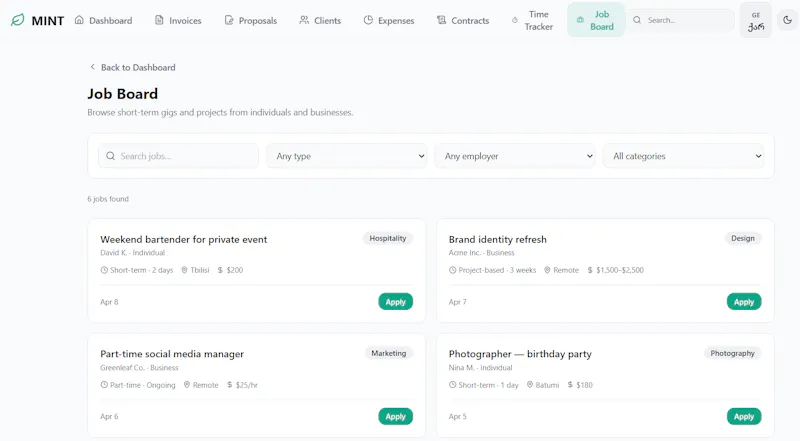800x441 pixels.
Task: Toggle dark mode moon icon
Action: click(787, 20)
